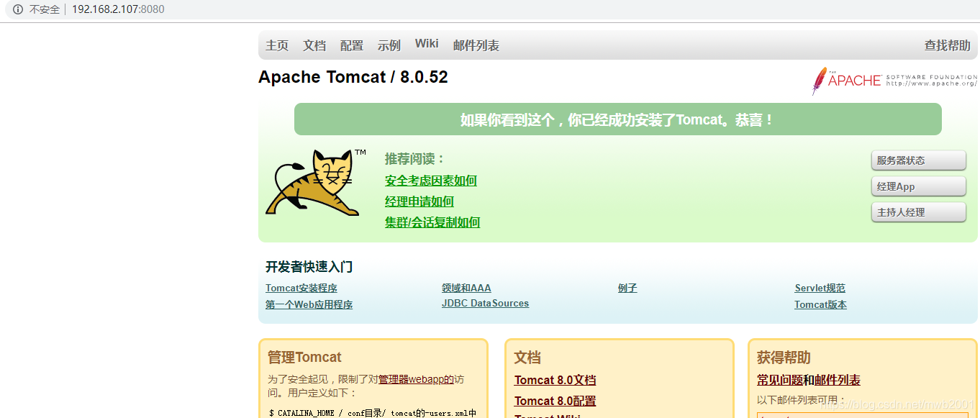980x418 pixels.
Task: Click the 以下邮件列表可用 text
Action: point(800,399)
